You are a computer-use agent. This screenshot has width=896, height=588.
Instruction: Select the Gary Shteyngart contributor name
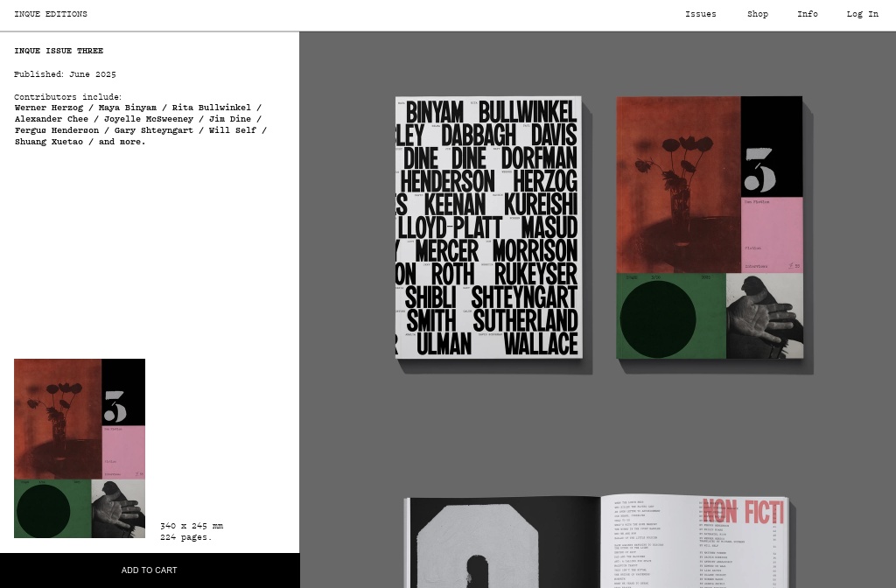click(154, 130)
